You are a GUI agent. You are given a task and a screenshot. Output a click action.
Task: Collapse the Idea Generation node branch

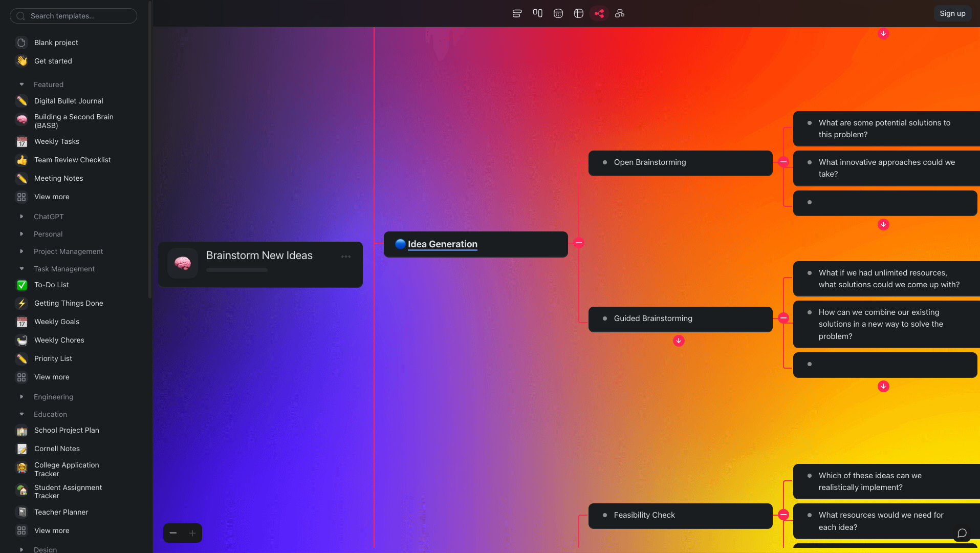579,243
